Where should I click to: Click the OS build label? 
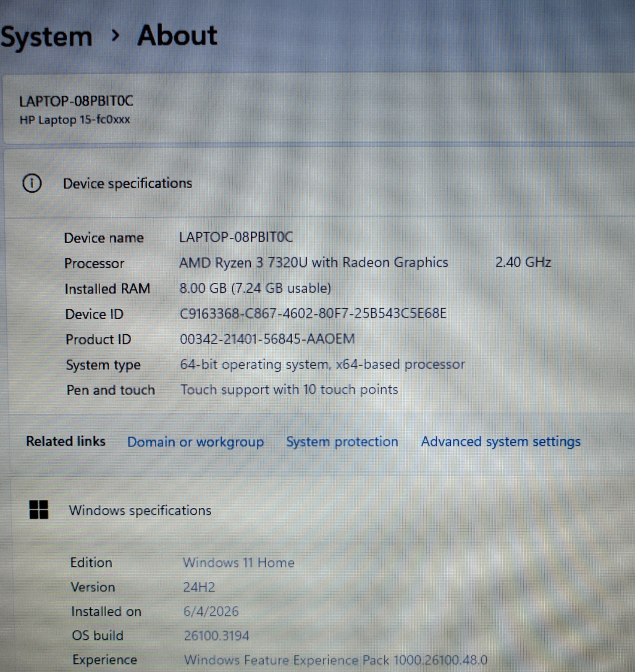pyautogui.click(x=98, y=635)
